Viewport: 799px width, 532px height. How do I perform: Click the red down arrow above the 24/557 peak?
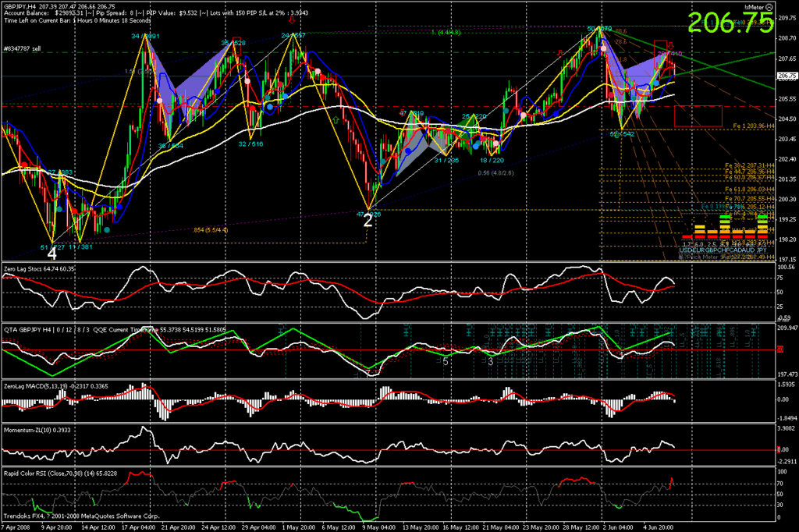click(292, 20)
